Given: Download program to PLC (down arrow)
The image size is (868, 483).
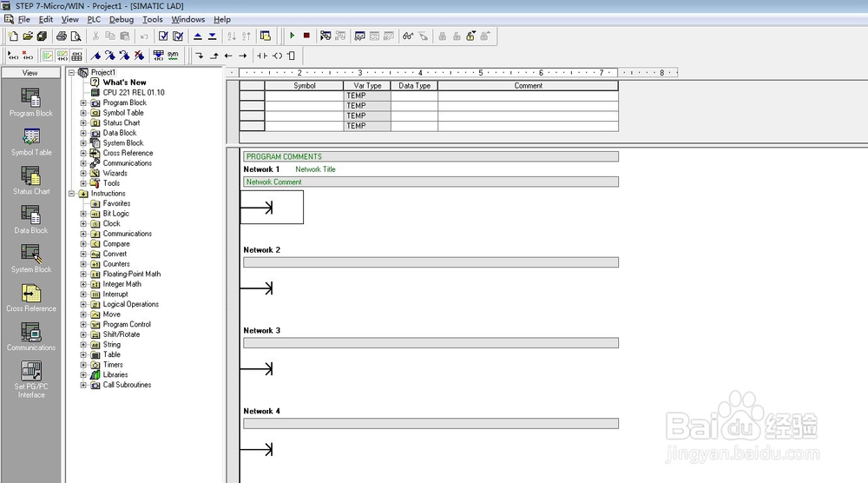Looking at the screenshot, I should pyautogui.click(x=212, y=36).
